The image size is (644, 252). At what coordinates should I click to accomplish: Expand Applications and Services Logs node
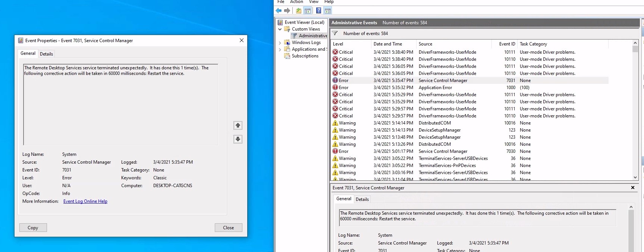pos(280,50)
